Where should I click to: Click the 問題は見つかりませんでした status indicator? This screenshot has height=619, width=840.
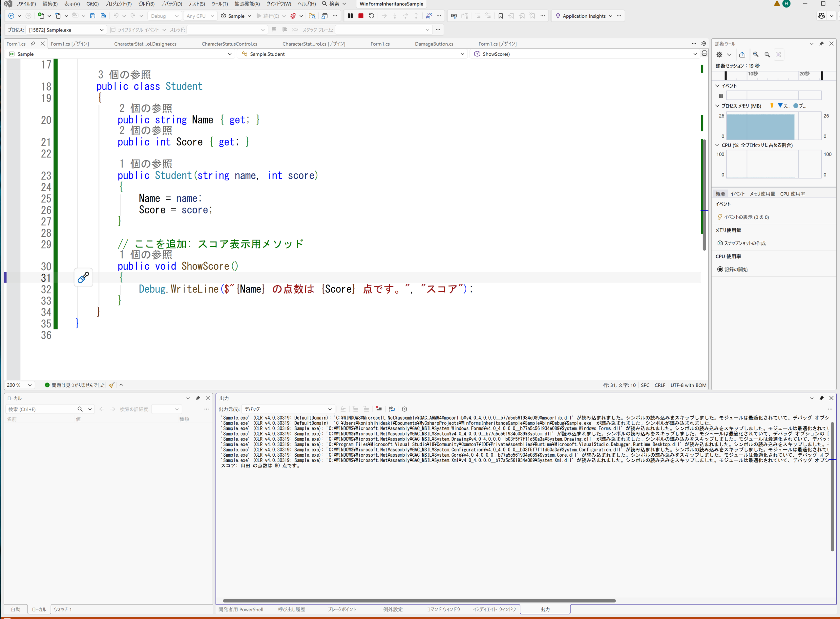point(74,385)
